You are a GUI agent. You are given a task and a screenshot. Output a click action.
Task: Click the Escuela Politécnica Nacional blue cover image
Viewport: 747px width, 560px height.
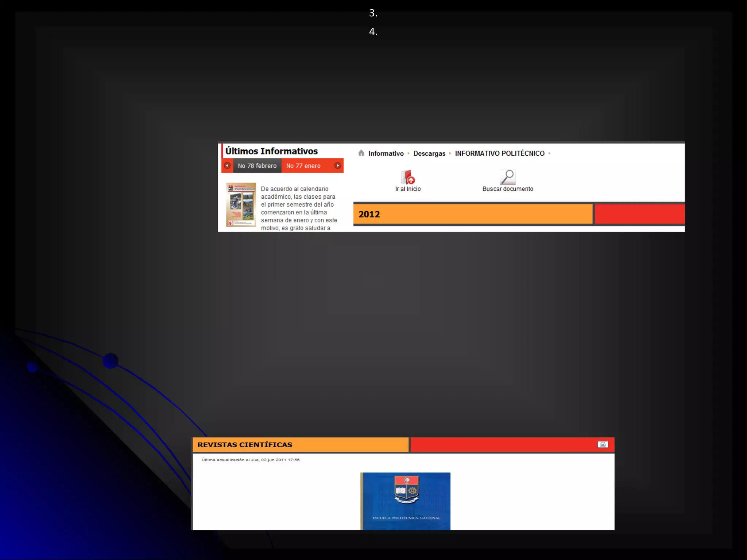[x=405, y=501]
